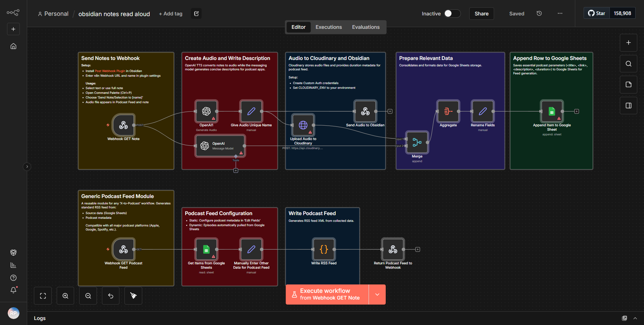The width and height of the screenshot is (644, 325).
Task: Click the 158,908 star count
Action: tap(622, 13)
